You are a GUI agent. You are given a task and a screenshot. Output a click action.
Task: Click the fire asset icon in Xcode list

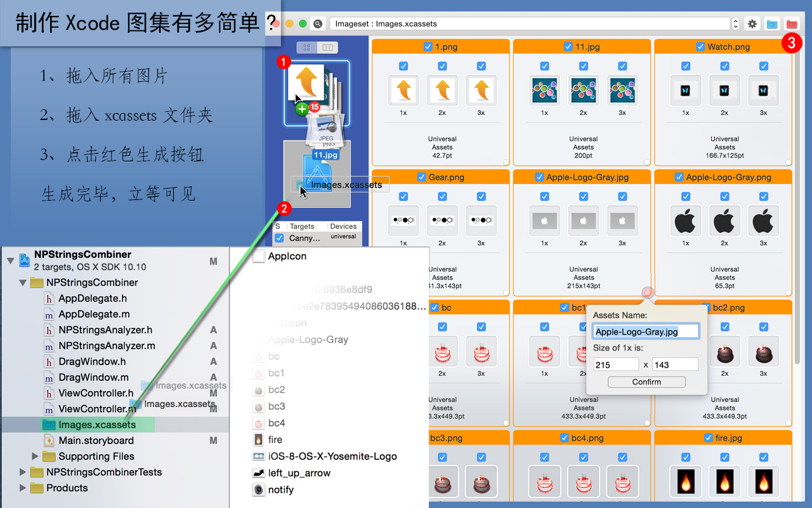point(258,439)
